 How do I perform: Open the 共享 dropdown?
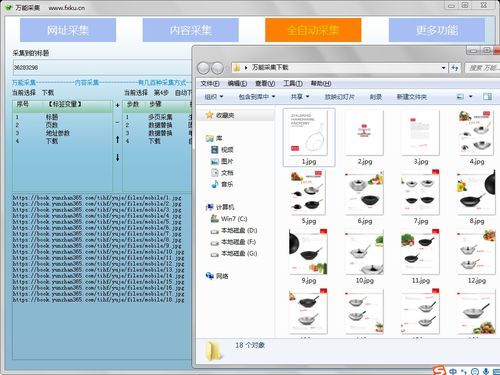coord(300,97)
